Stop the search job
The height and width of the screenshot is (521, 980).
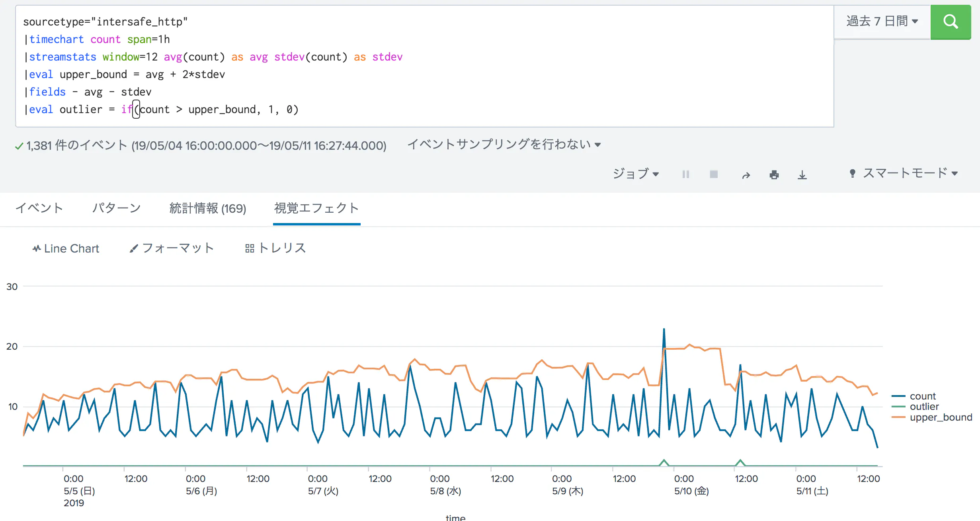(714, 174)
